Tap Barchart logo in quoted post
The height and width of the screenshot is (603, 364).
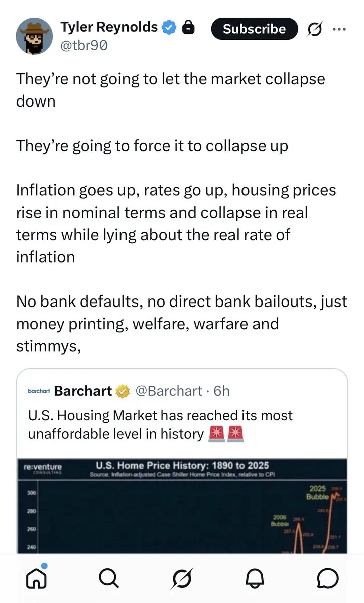[x=39, y=391]
